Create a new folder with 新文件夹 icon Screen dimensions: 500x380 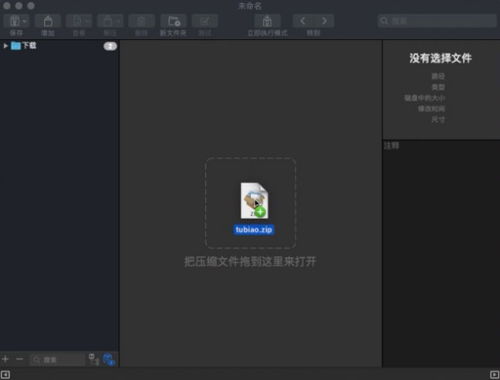[173, 21]
